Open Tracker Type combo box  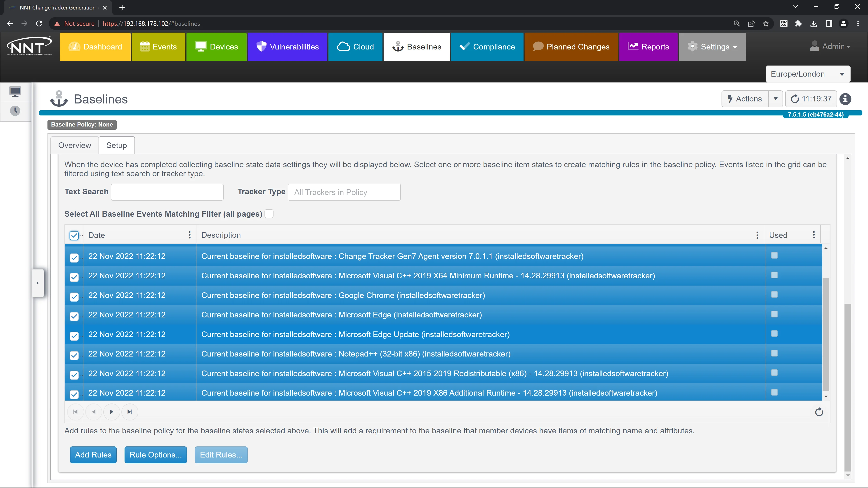(344, 192)
